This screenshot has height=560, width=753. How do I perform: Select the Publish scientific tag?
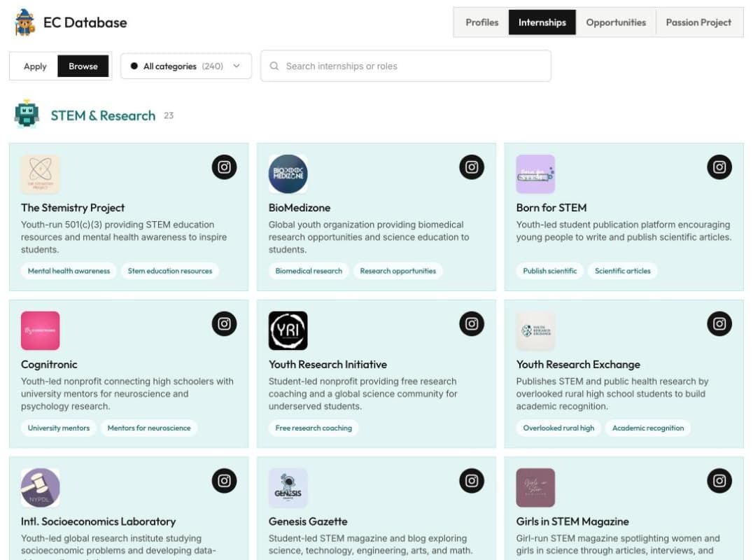550,271
